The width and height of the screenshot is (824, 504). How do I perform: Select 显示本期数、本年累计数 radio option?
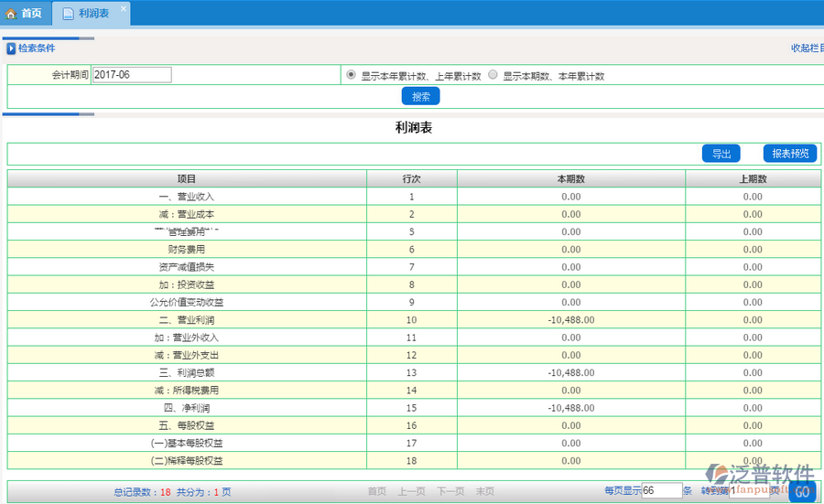493,75
